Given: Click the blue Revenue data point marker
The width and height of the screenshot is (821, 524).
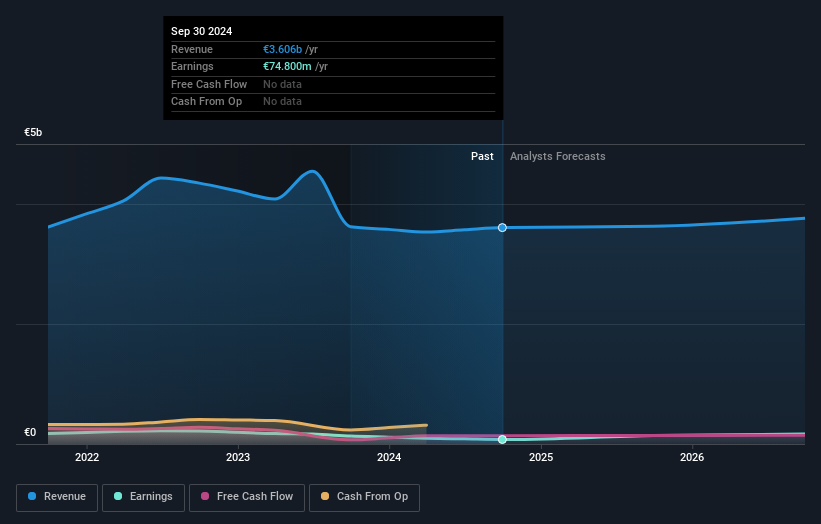Looking at the screenshot, I should coord(502,228).
